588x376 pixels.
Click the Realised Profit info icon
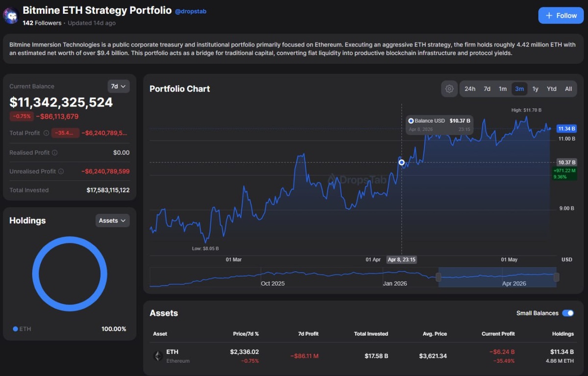pyautogui.click(x=55, y=153)
